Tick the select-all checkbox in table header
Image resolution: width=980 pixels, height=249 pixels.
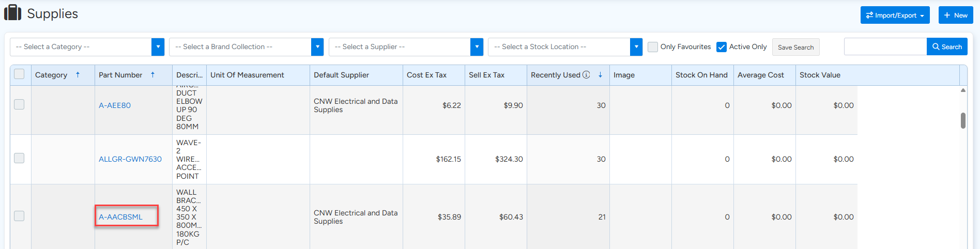click(x=19, y=74)
